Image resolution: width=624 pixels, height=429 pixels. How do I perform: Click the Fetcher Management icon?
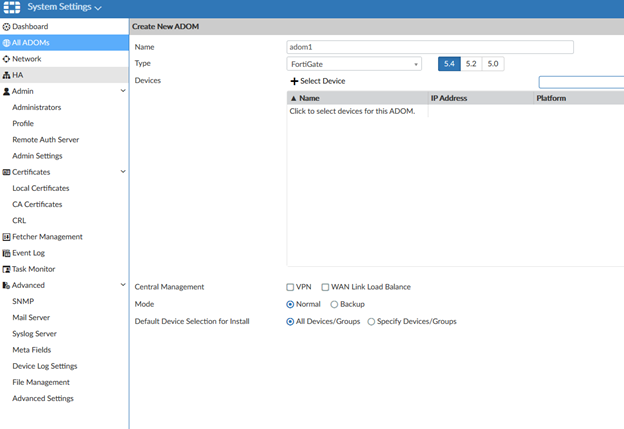[6, 237]
